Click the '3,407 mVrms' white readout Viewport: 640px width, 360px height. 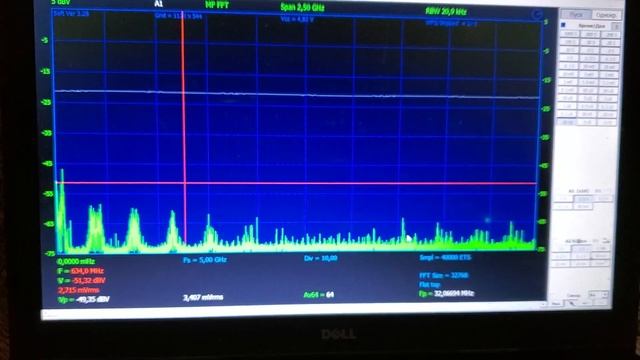(x=203, y=298)
